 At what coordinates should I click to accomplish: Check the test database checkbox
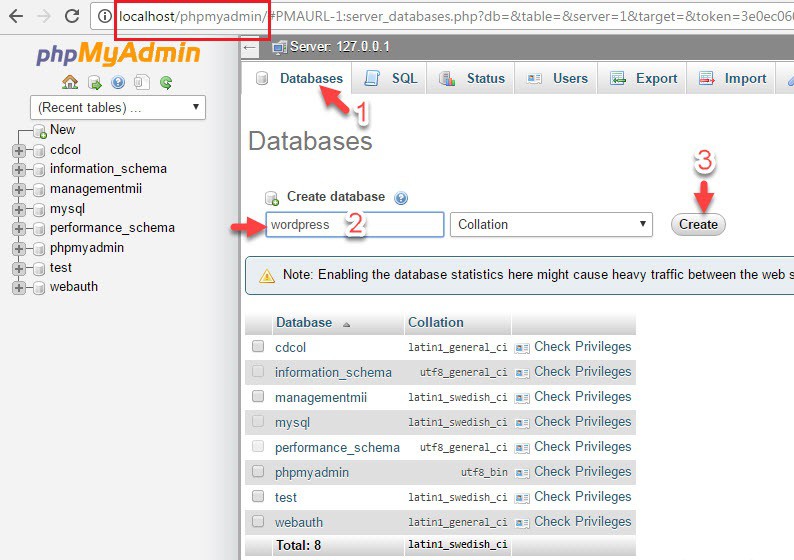point(258,496)
